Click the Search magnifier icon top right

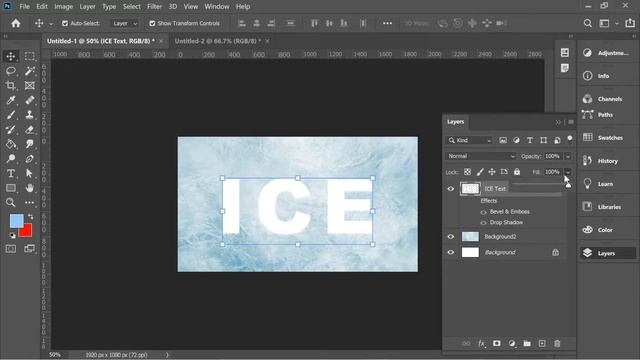(x=587, y=23)
